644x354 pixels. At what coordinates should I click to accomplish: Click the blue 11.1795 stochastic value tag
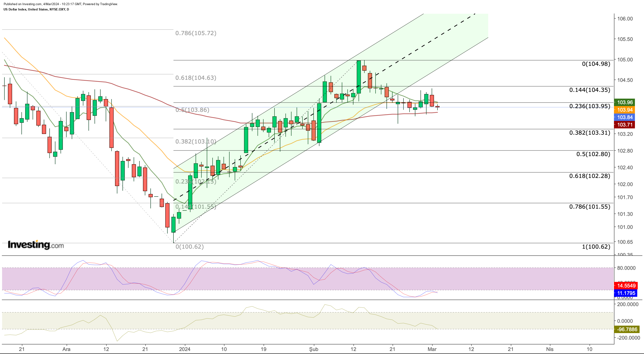pos(626,293)
